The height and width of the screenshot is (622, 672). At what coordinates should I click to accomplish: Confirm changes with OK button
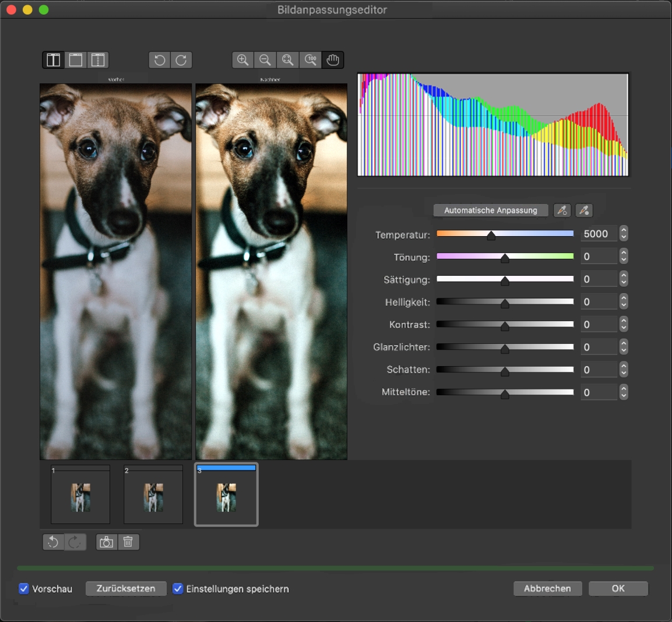618,589
